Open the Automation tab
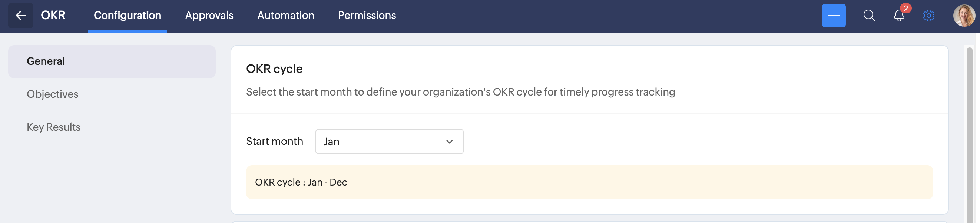The image size is (980, 223). [285, 16]
